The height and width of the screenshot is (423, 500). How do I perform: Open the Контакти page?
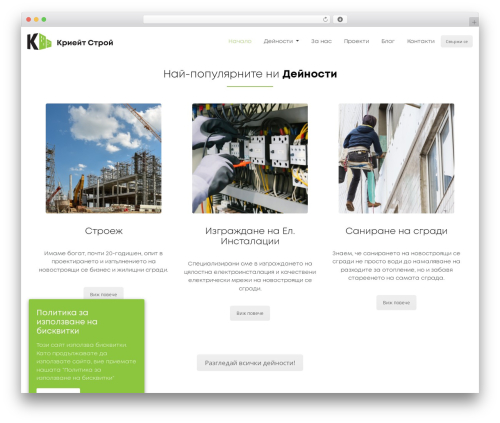(x=421, y=41)
